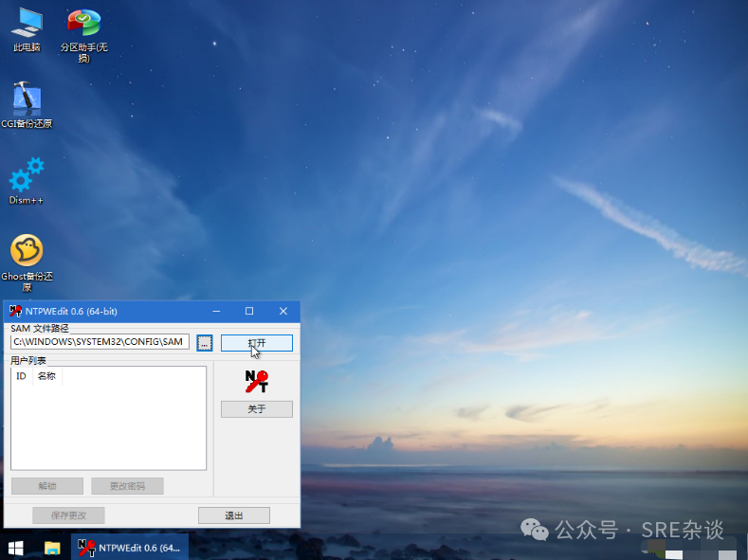Screen dimensions: 748x560
Task: Click the SAM file path field
Action: coord(100,342)
